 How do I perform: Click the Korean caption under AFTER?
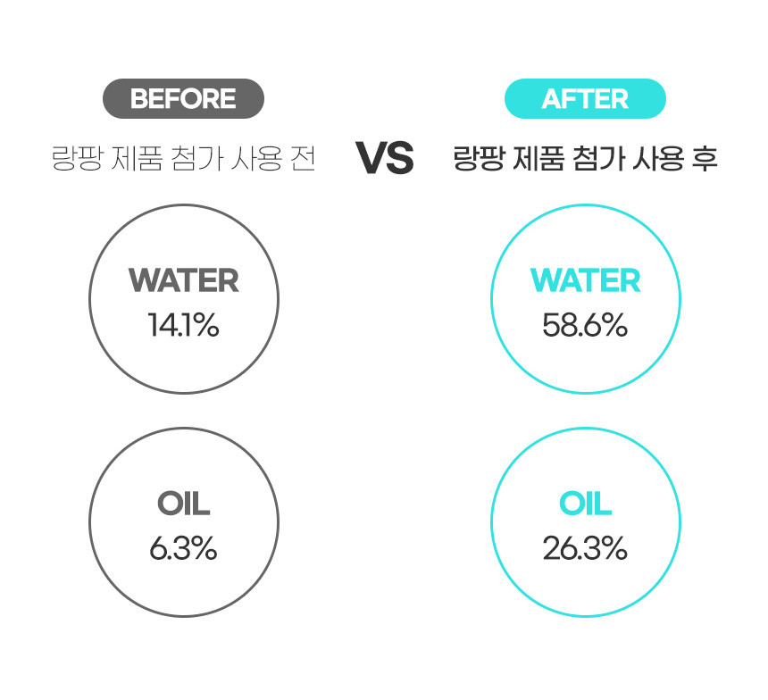point(585,158)
